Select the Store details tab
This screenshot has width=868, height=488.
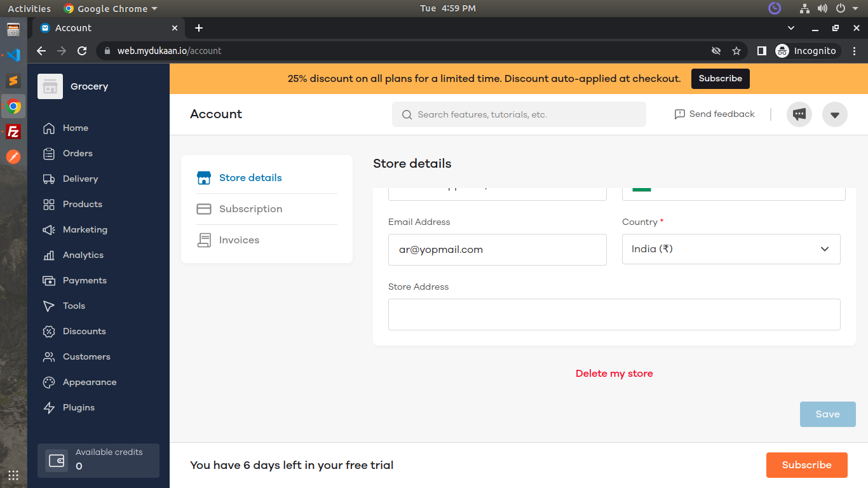pyautogui.click(x=250, y=178)
